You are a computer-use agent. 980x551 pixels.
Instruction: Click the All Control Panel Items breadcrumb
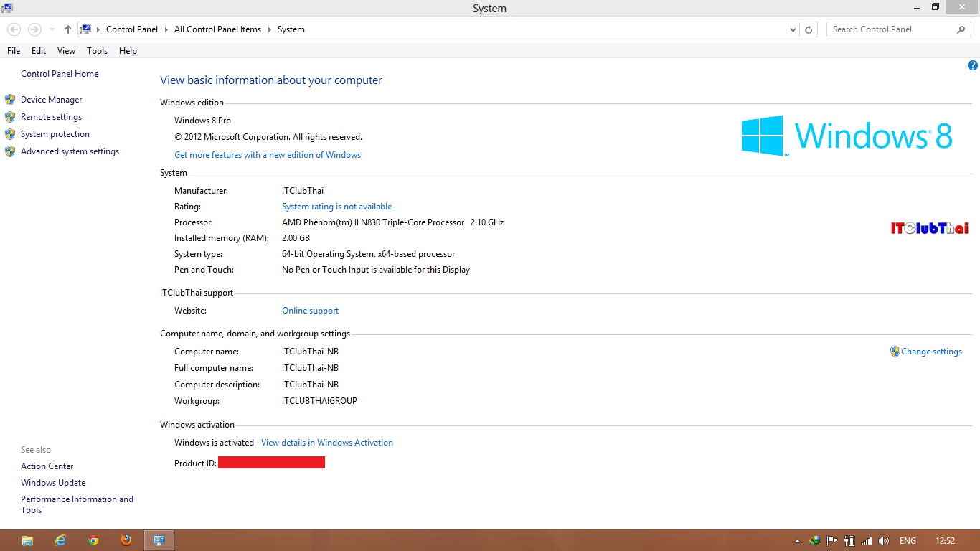(218, 29)
